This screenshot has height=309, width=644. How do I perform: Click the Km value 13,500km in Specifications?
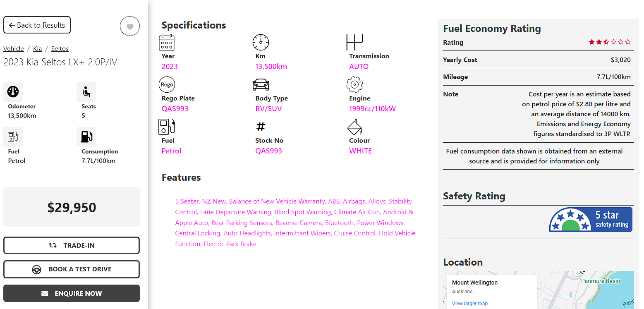[271, 67]
